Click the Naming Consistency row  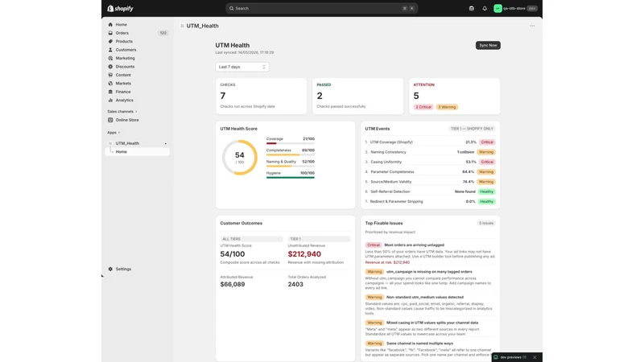[x=430, y=152]
